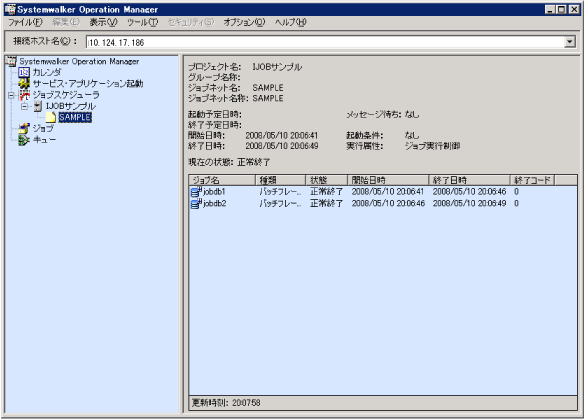
Task: Sort by 終了日時 column header
Action: point(469,180)
